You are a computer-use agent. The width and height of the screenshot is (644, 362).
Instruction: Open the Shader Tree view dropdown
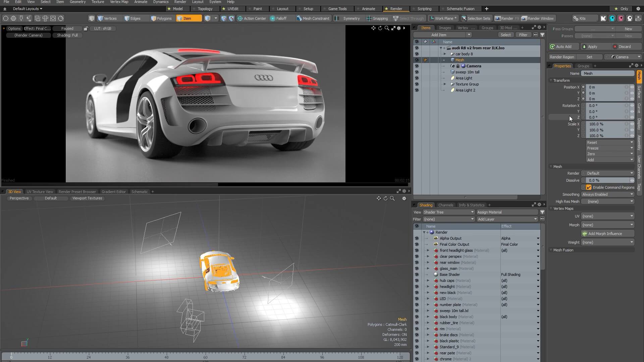tap(448, 212)
